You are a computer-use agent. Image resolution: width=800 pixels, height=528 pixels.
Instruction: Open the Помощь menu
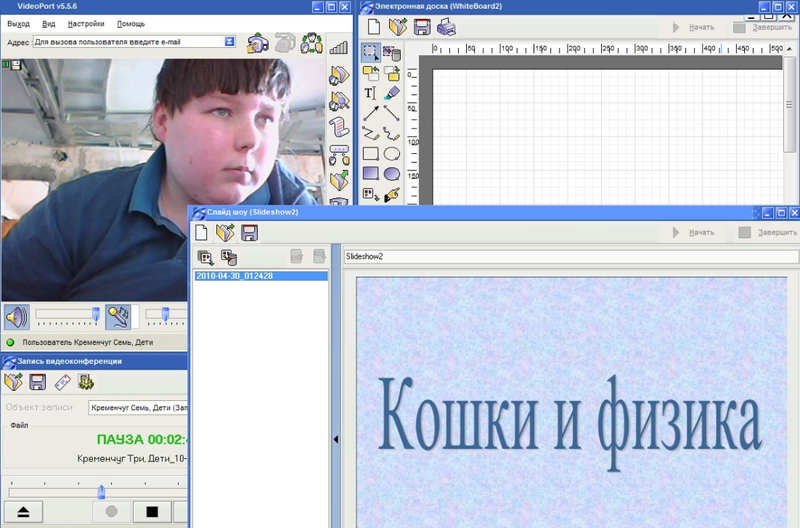(x=131, y=24)
